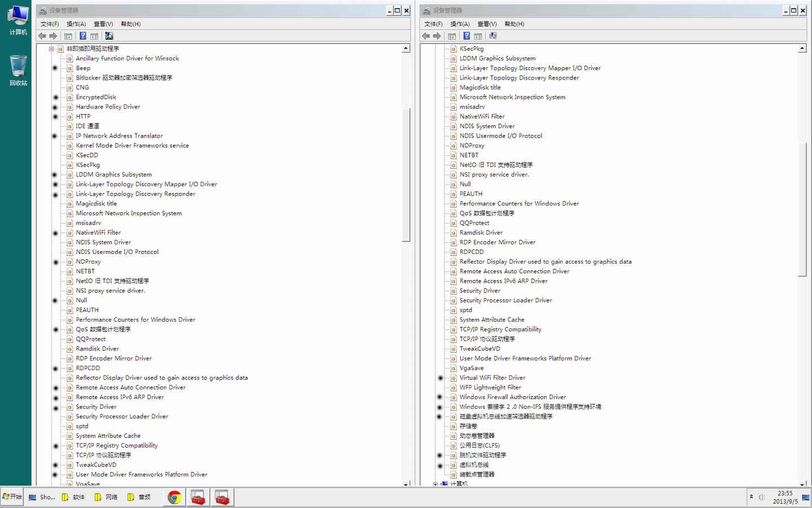Image resolution: width=812 pixels, height=508 pixels.
Task: Show hidden tray icons with the arrow
Action: [751, 497]
